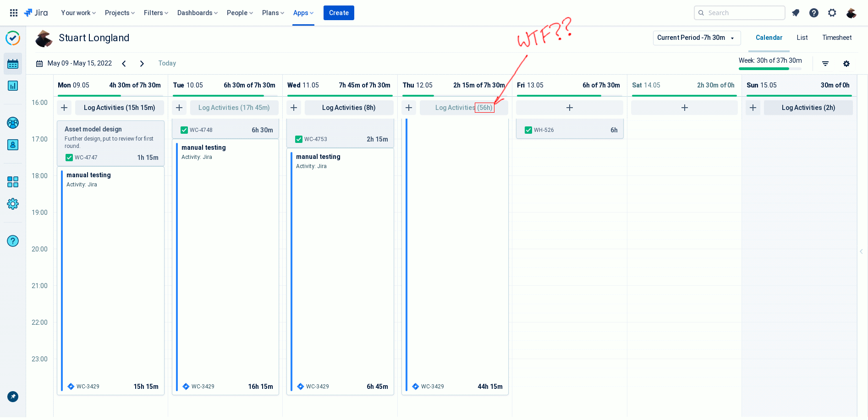Switch to the List tab
This screenshot has height=420, width=868.
802,38
